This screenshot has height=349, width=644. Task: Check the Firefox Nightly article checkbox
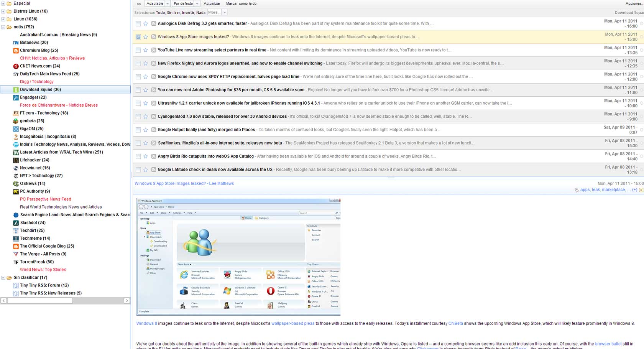[x=138, y=63]
